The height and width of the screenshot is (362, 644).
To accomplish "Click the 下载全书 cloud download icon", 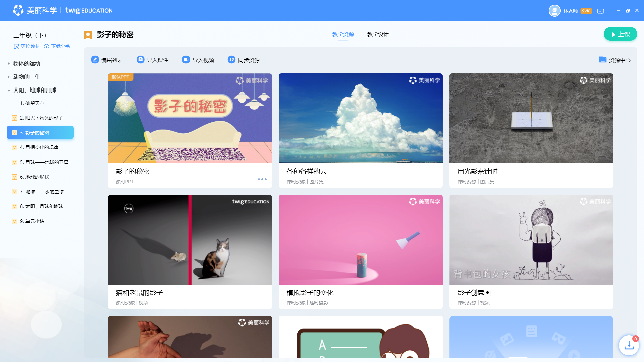I will pyautogui.click(x=47, y=46).
